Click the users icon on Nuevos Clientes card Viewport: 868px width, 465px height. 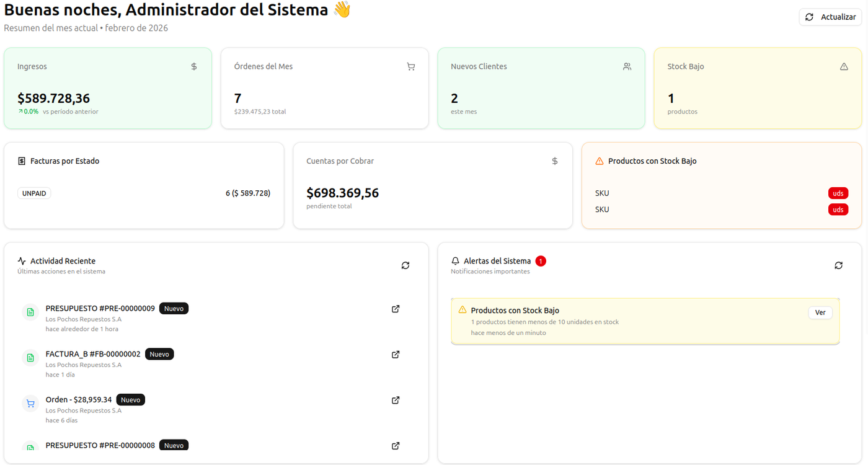pyautogui.click(x=627, y=66)
